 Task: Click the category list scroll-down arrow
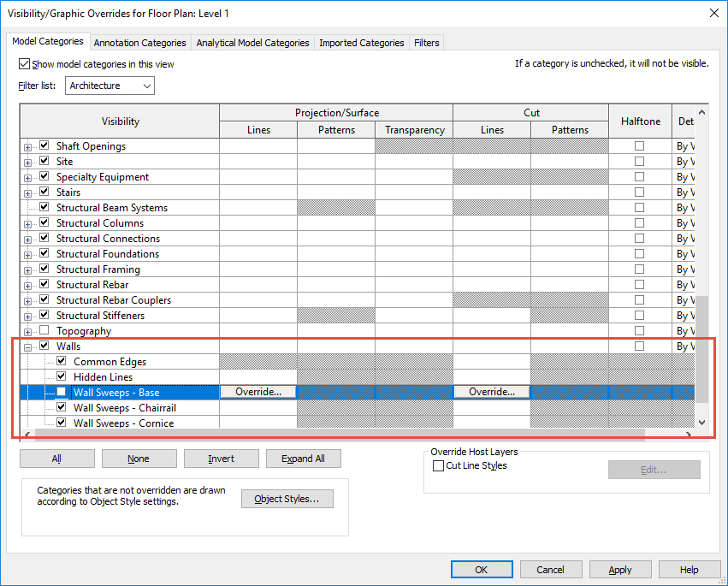point(702,422)
